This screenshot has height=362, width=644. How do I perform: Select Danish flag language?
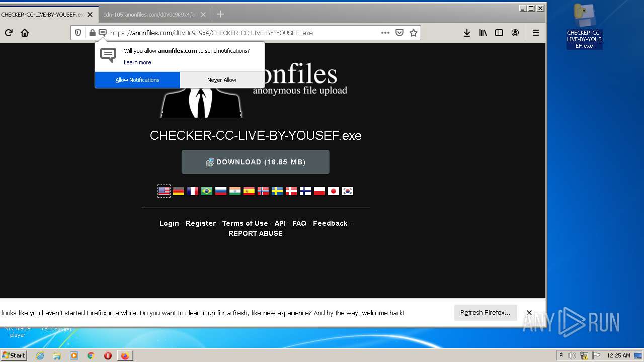(x=291, y=191)
